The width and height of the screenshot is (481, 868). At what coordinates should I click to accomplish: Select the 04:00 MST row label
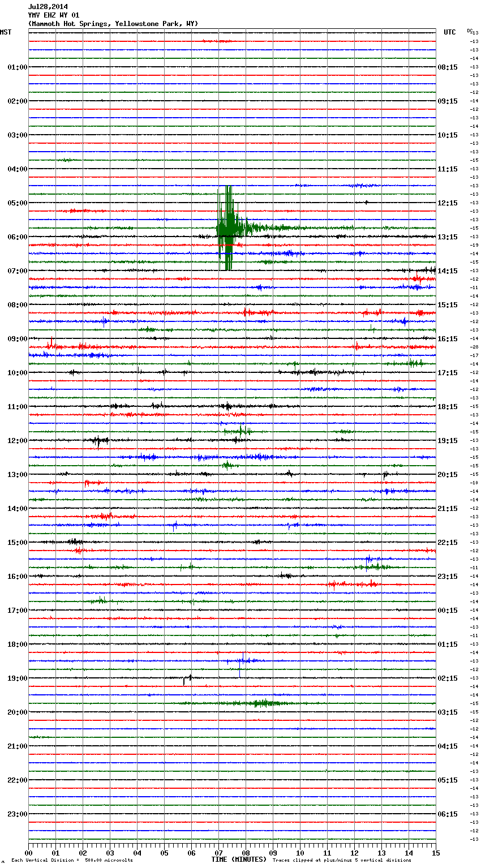[x=18, y=169]
